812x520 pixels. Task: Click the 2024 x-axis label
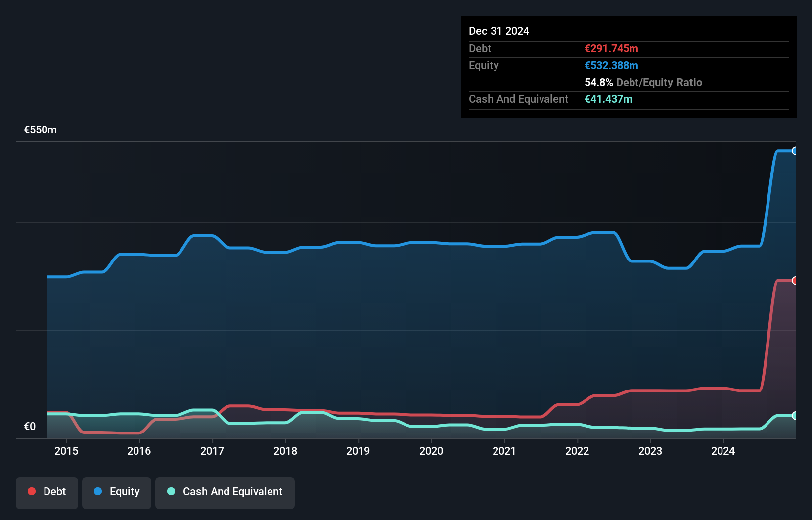pyautogui.click(x=723, y=451)
